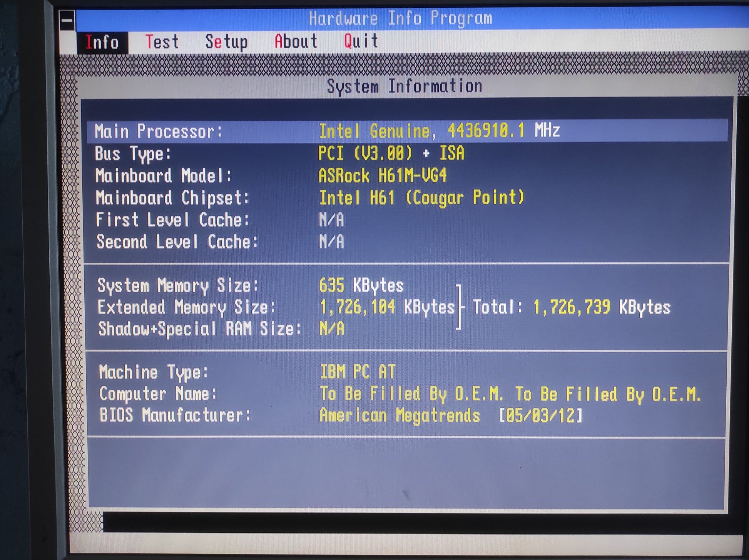Click the system menu box icon
The image size is (749, 560).
point(67,21)
